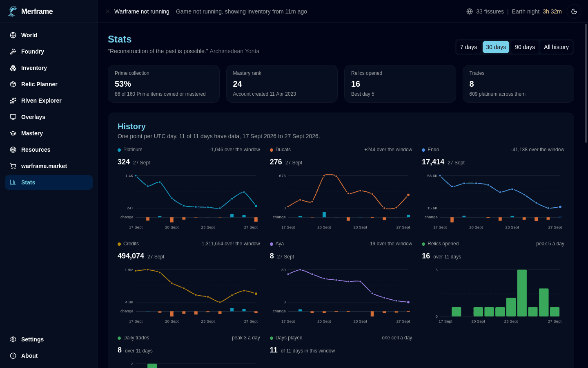The height and width of the screenshot is (368, 588).
Task: Click the Stats page title
Action: point(120,39)
